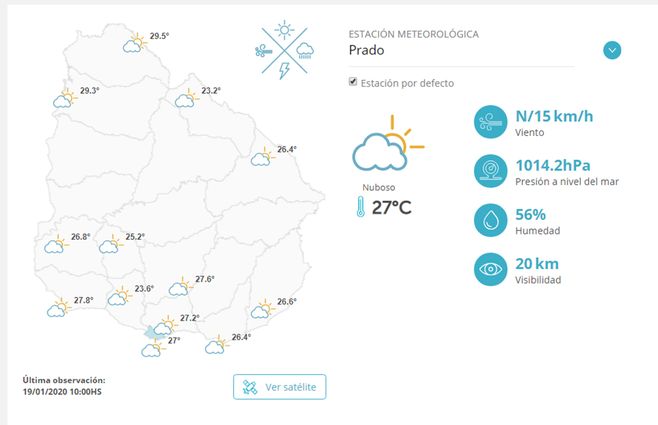Click the 26.4° station icon on the eastern border

[x=263, y=157]
